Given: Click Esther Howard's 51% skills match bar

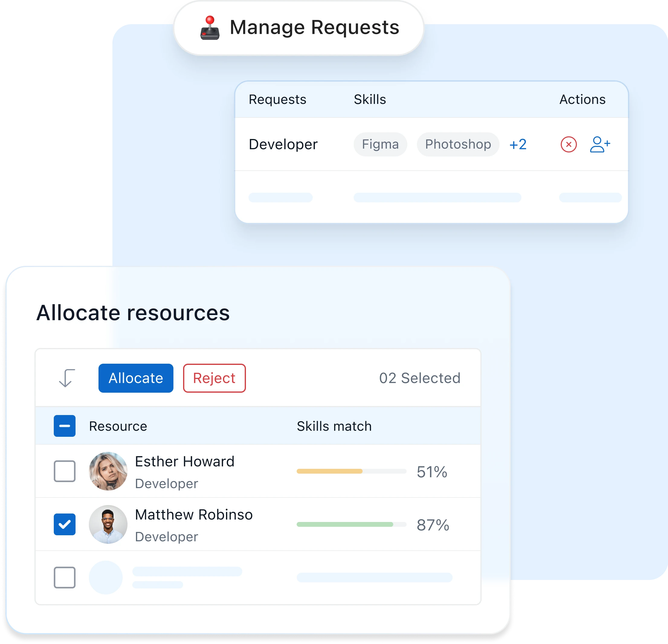Looking at the screenshot, I should pyautogui.click(x=351, y=471).
